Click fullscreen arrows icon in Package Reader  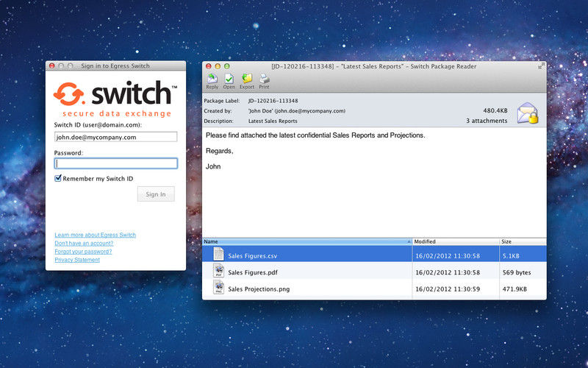[541, 66]
